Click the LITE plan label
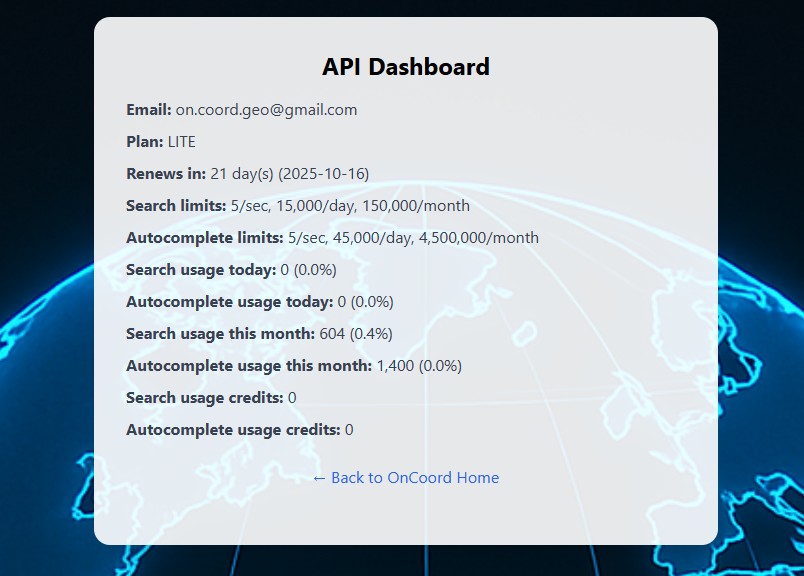 tap(183, 142)
